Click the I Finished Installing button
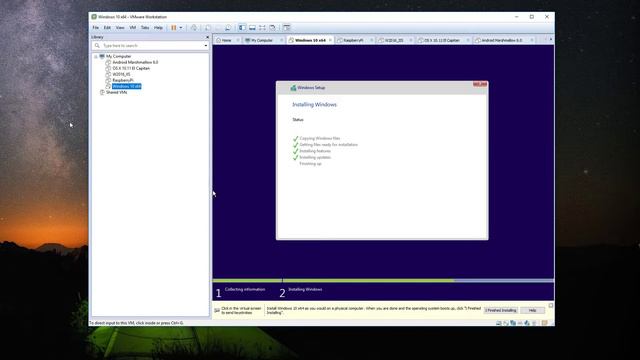 (501, 311)
